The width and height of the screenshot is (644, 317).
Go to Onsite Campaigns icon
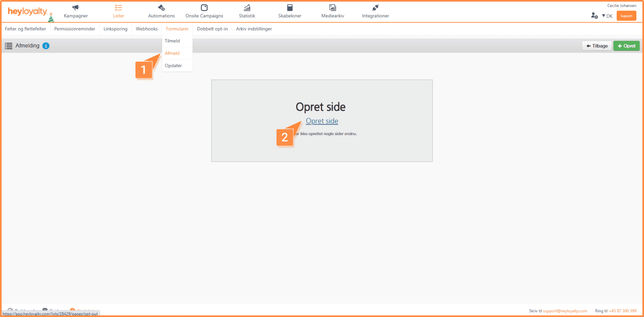tap(204, 8)
